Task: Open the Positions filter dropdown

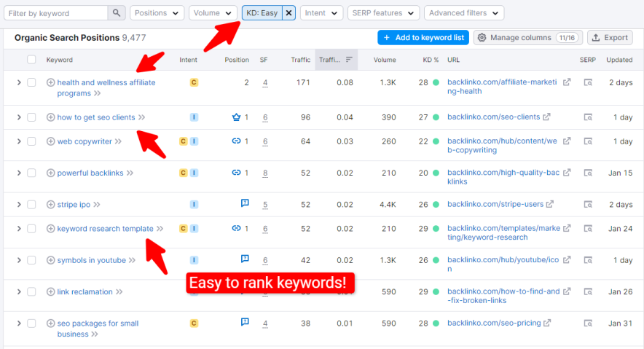Action: 157,12
